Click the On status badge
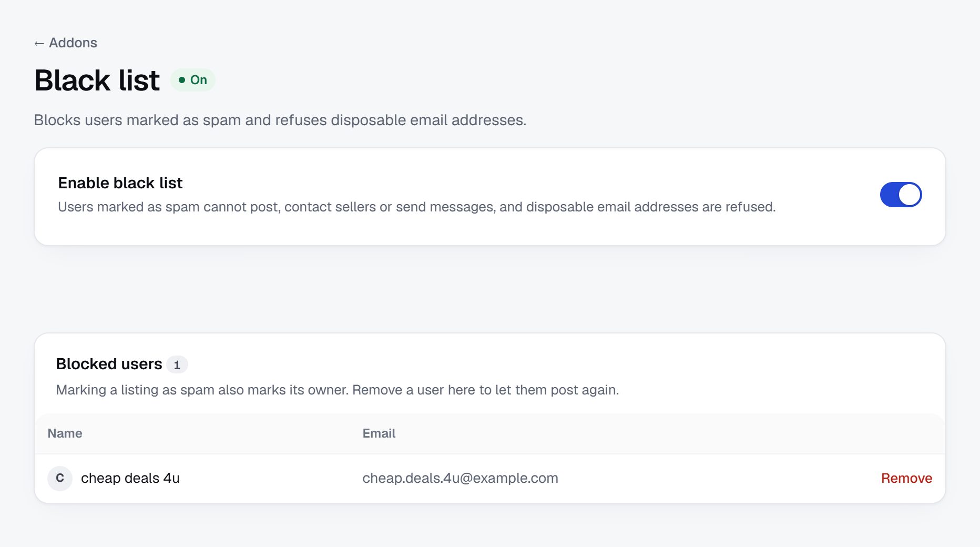Viewport: 980px width, 547px height. coord(192,80)
